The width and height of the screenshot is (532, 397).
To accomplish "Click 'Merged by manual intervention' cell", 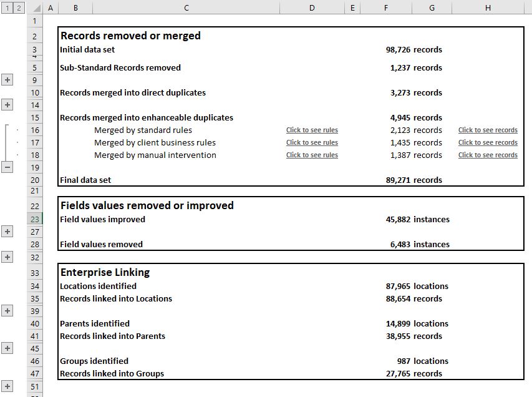I will (x=155, y=155).
